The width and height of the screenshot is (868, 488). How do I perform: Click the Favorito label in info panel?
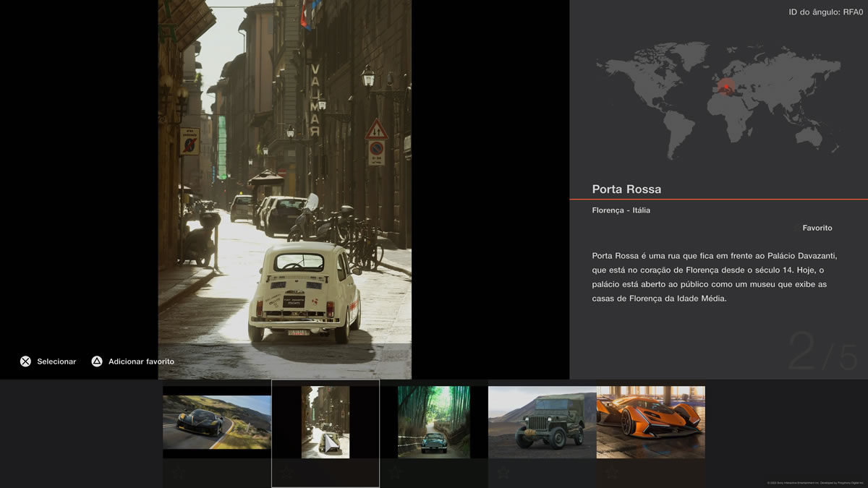[x=817, y=228]
